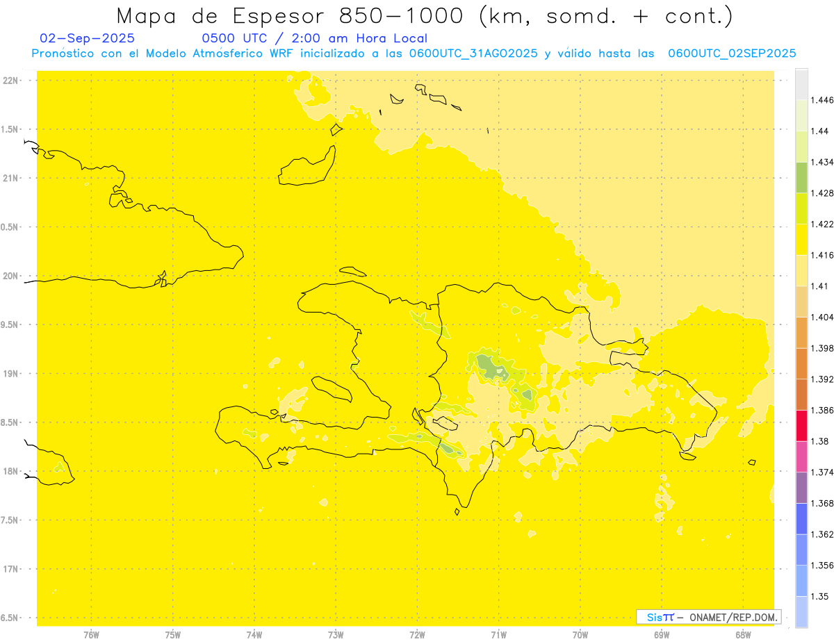Click the '74W' longitude label

pyautogui.click(x=254, y=635)
